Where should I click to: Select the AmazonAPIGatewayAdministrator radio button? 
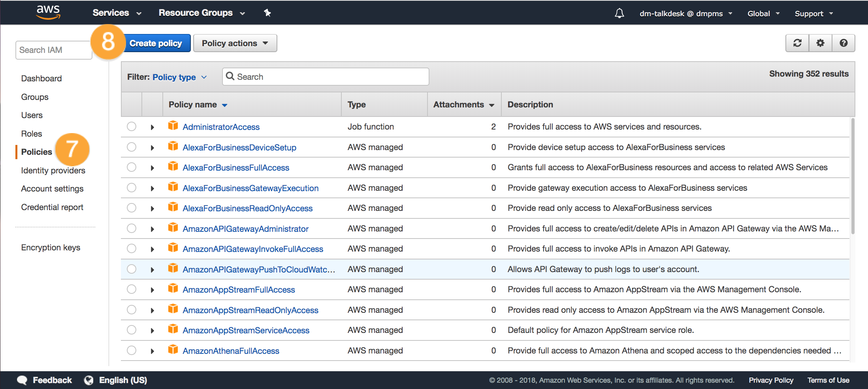tap(132, 228)
